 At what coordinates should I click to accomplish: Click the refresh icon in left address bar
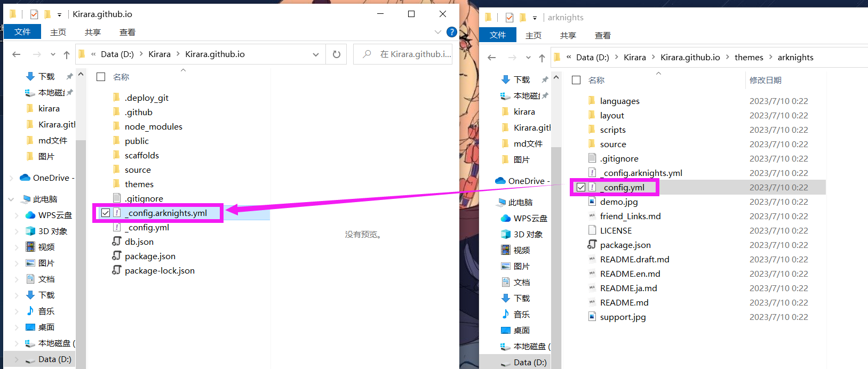tap(337, 54)
